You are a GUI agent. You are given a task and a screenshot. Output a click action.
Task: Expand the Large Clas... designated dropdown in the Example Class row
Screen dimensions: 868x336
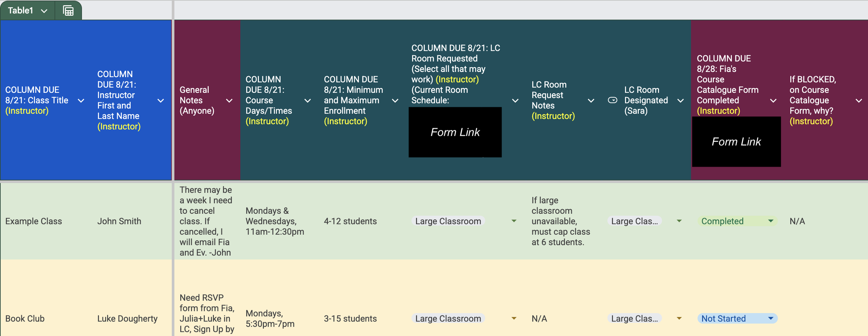coord(679,221)
